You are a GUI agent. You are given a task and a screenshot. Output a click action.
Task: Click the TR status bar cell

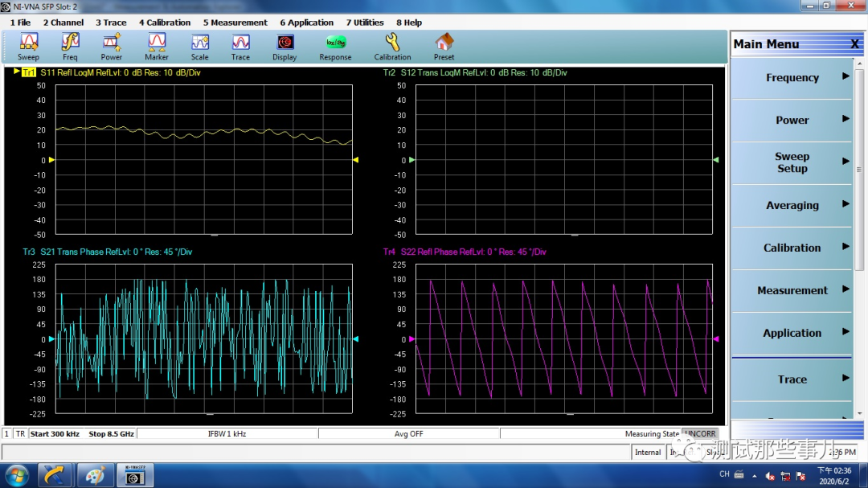click(20, 434)
